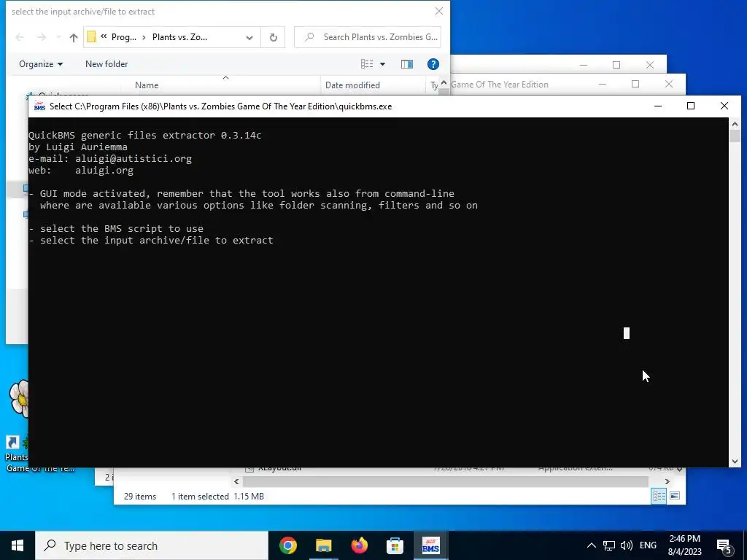
Task: Switch Explorer to large icons view
Action: point(675,496)
